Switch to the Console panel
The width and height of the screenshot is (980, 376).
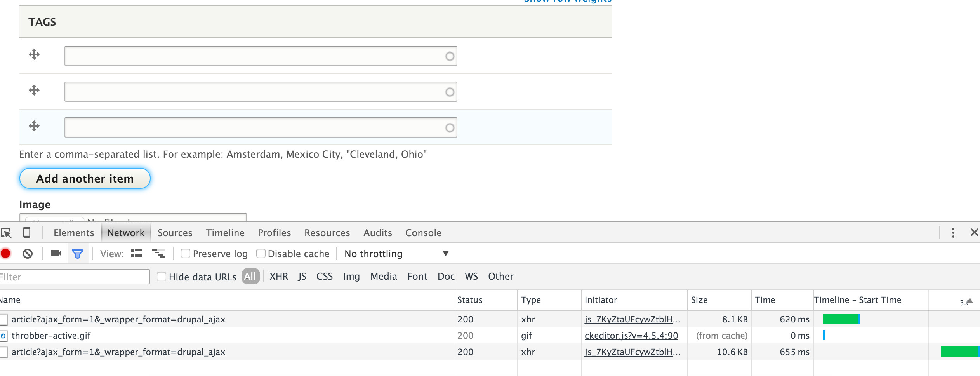(x=423, y=233)
